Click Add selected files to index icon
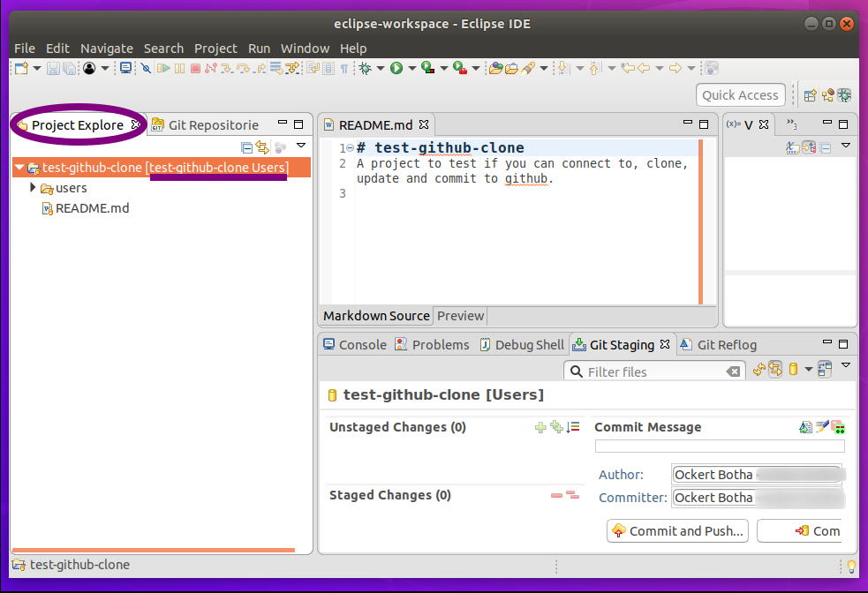Viewport: 868px width, 593px height. click(540, 427)
